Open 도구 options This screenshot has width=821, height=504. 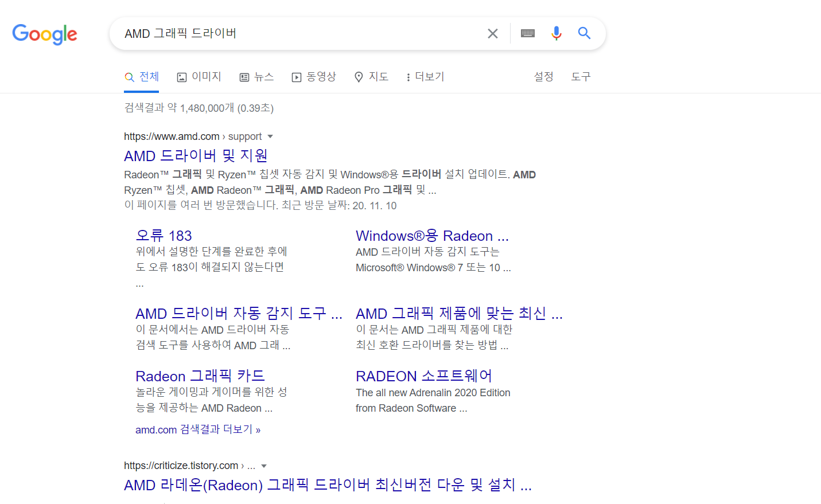581,77
